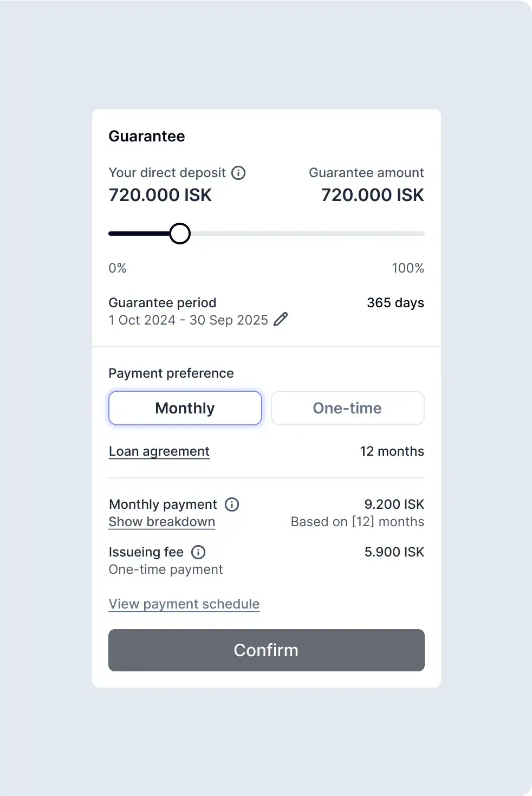Click info icon beside Your direct deposit
532x796 pixels.
pos(238,173)
